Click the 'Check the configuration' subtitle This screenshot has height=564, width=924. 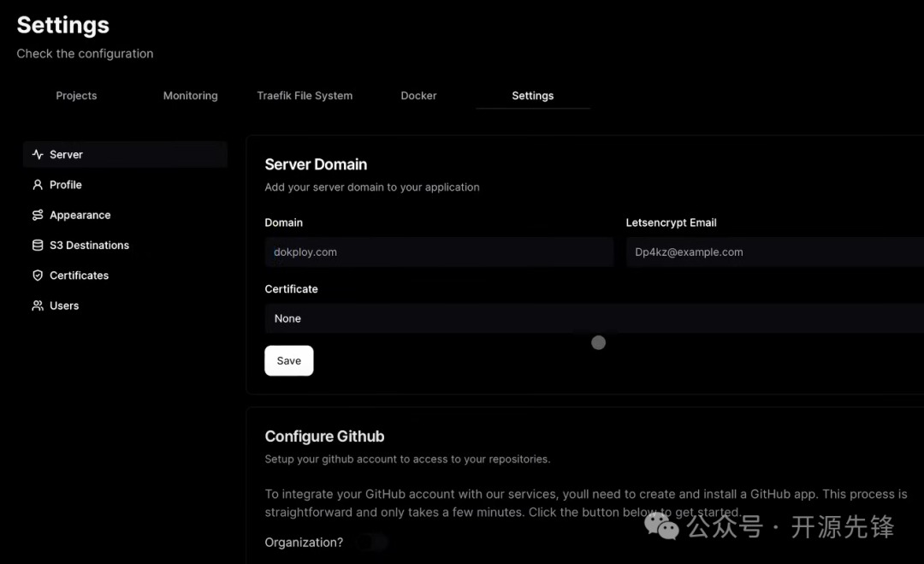point(85,54)
